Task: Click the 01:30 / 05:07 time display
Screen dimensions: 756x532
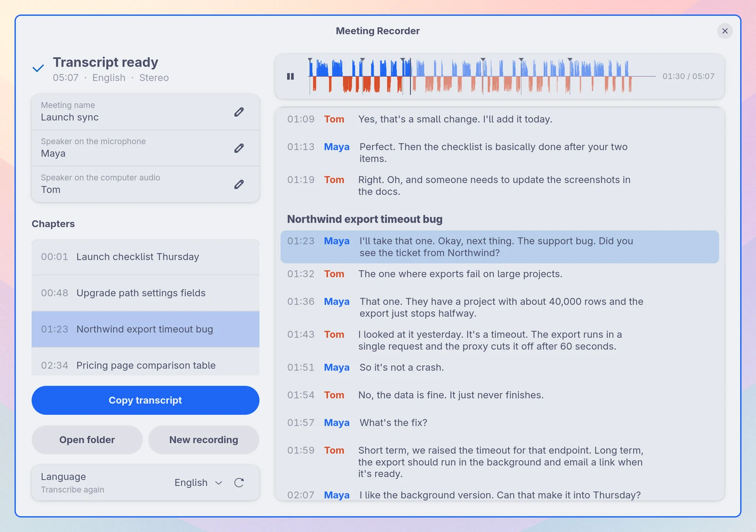Action: pyautogui.click(x=688, y=76)
